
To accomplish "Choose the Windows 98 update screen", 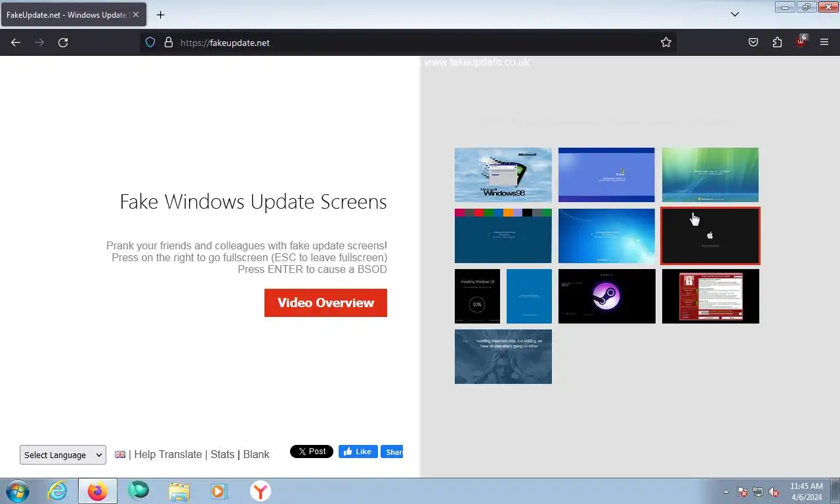I will (503, 175).
